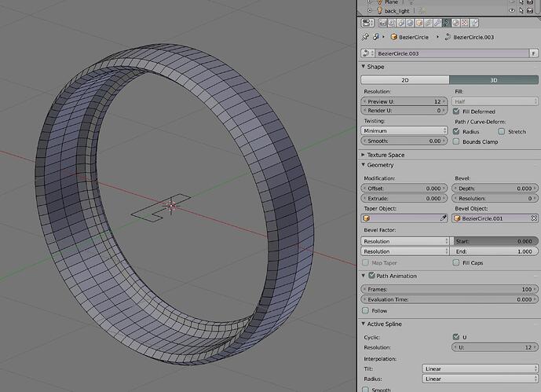Open the Properties editor type selector
The width and height of the screenshot is (541, 392).
pyautogui.click(x=367, y=23)
